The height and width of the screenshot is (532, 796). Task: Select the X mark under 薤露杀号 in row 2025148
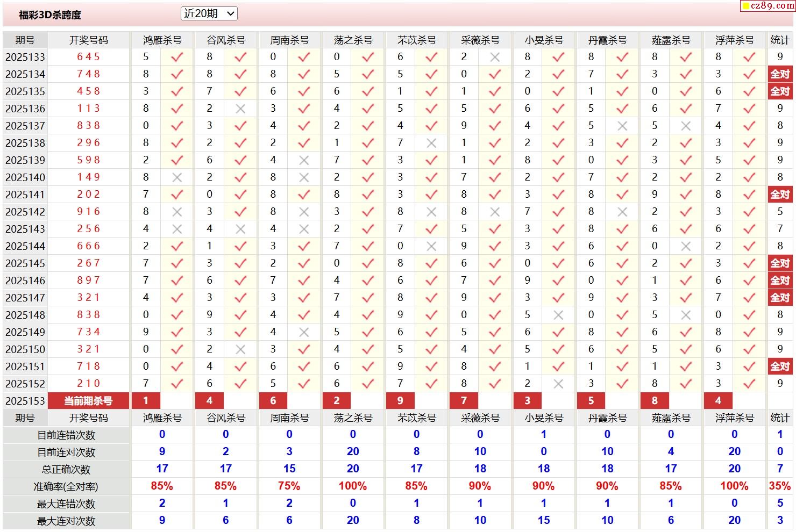click(x=686, y=315)
